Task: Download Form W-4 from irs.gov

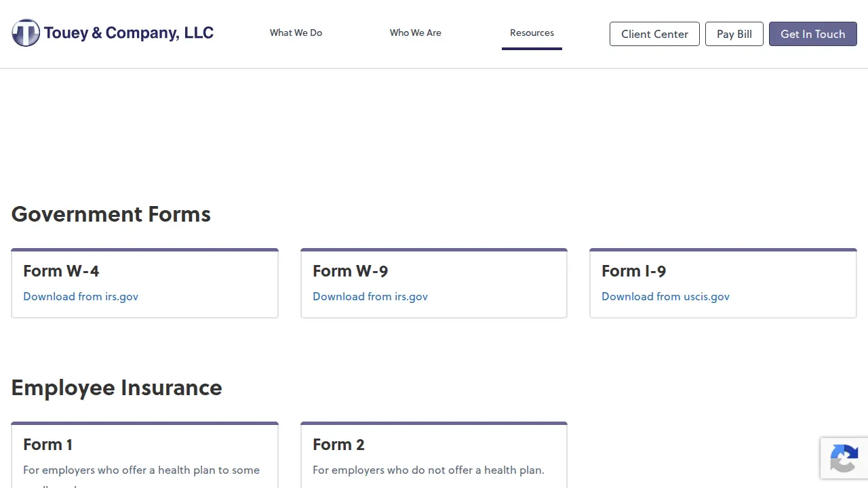Action: [81, 296]
